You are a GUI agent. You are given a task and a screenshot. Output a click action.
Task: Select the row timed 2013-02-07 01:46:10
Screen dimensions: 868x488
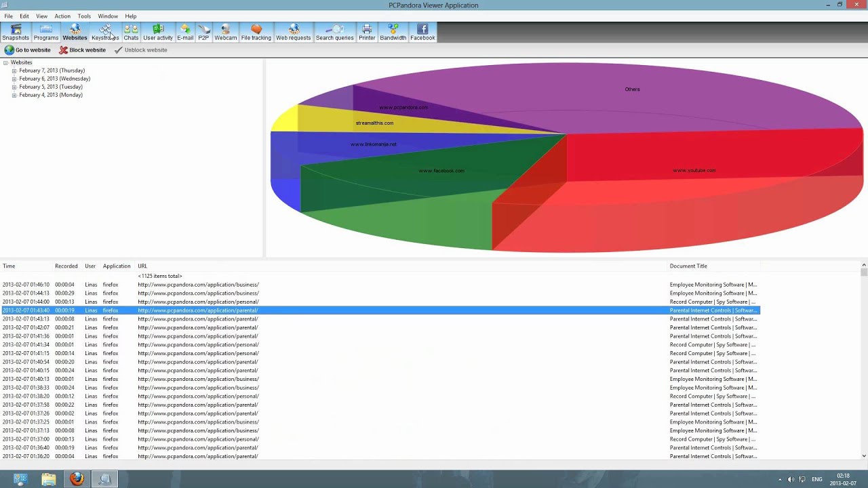point(380,285)
